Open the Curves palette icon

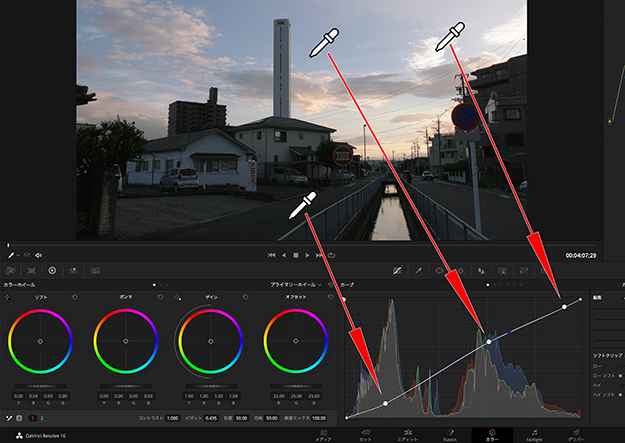[x=397, y=270]
